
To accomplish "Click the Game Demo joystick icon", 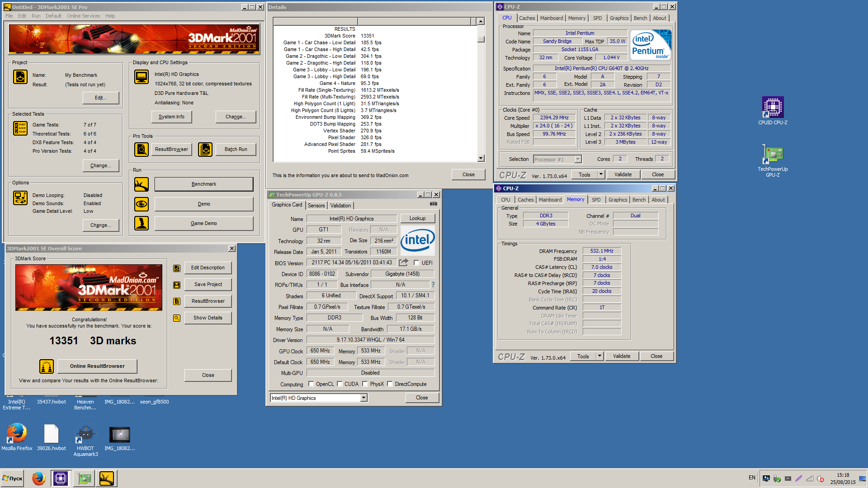I will [x=142, y=223].
